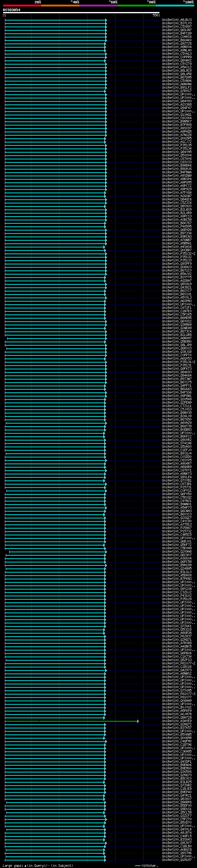Select the label UniRef100_Q8H728

point(177,718)
